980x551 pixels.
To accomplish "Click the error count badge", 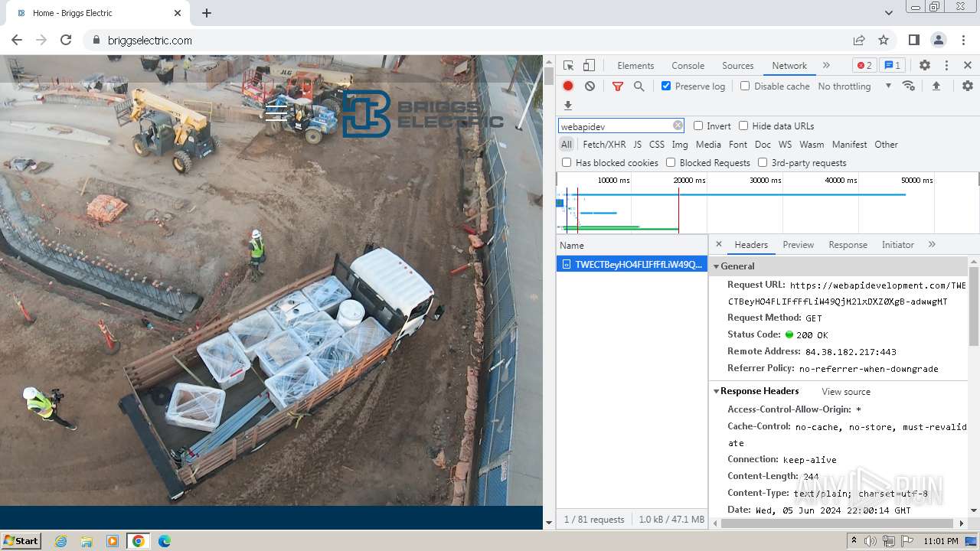I will [864, 65].
